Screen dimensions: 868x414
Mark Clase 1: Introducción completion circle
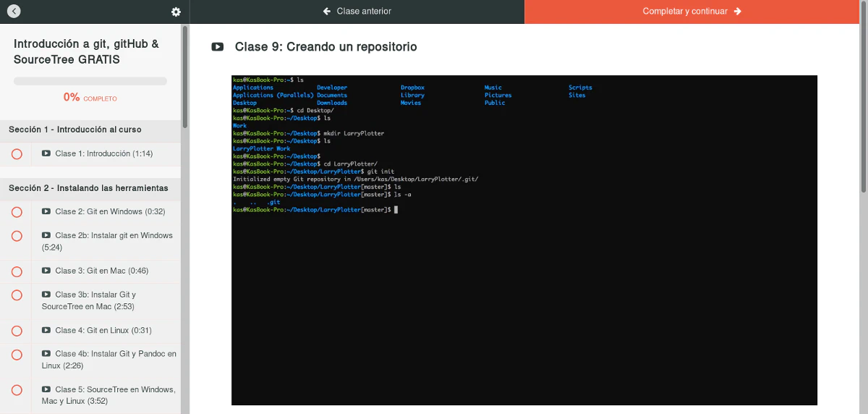[x=17, y=154]
